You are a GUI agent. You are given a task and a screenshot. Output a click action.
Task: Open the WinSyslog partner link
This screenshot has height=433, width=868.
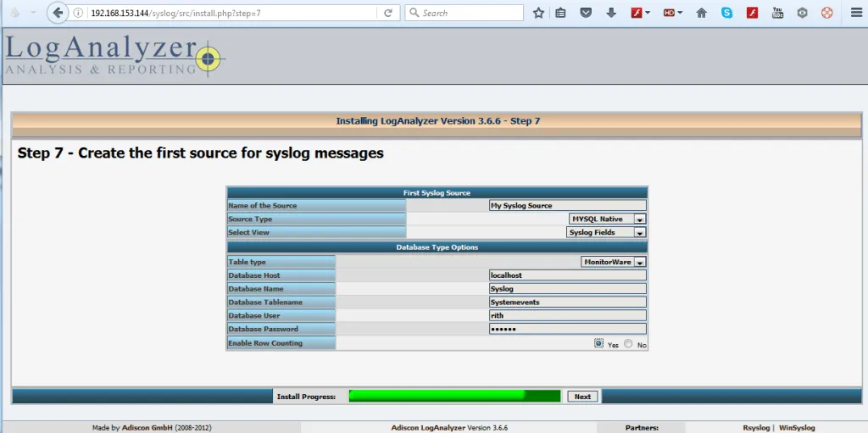(797, 428)
